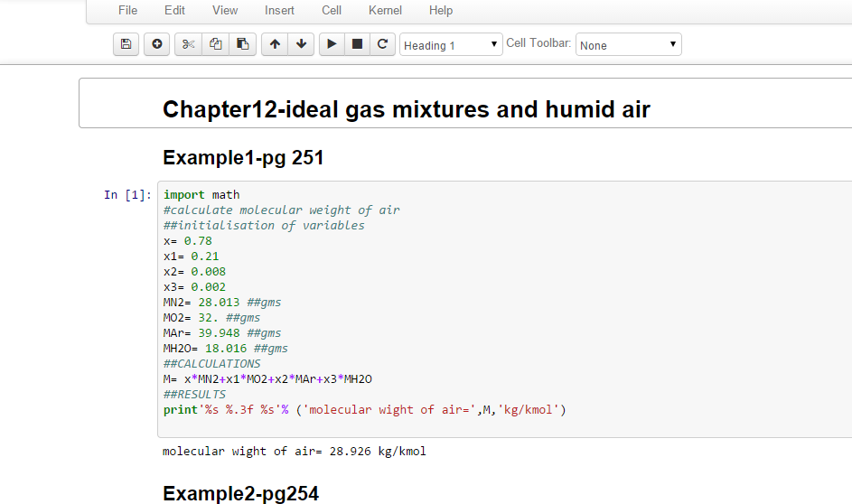Open the Help menu

[441, 10]
